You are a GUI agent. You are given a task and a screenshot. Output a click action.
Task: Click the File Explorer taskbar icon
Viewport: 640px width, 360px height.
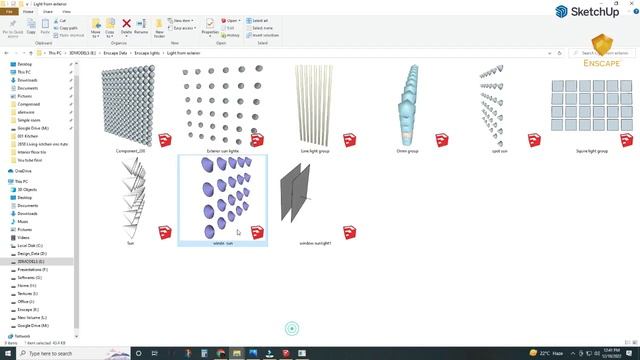(237, 353)
